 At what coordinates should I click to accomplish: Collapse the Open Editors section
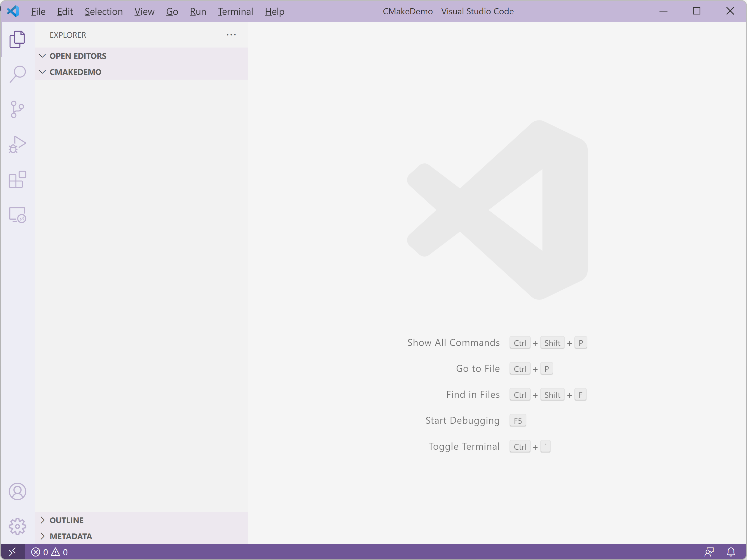tap(142, 56)
